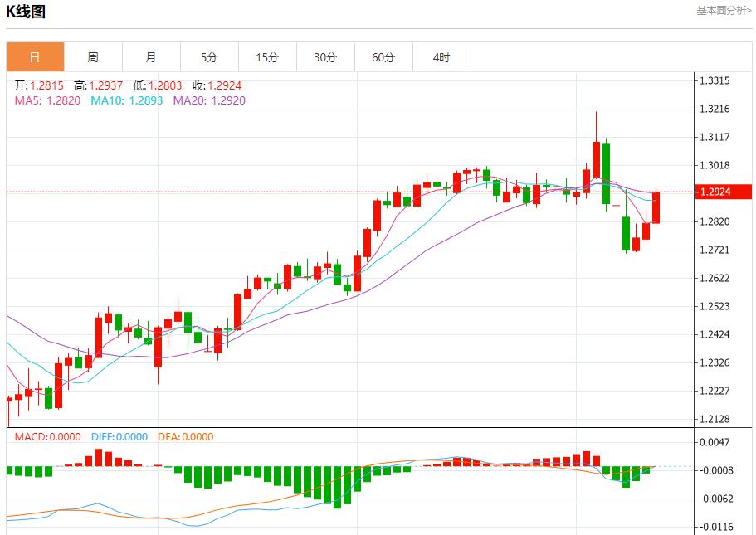Screen dimensions: 756x535
Task: Click the 1.3315 price axis label
Action: [x=714, y=81]
